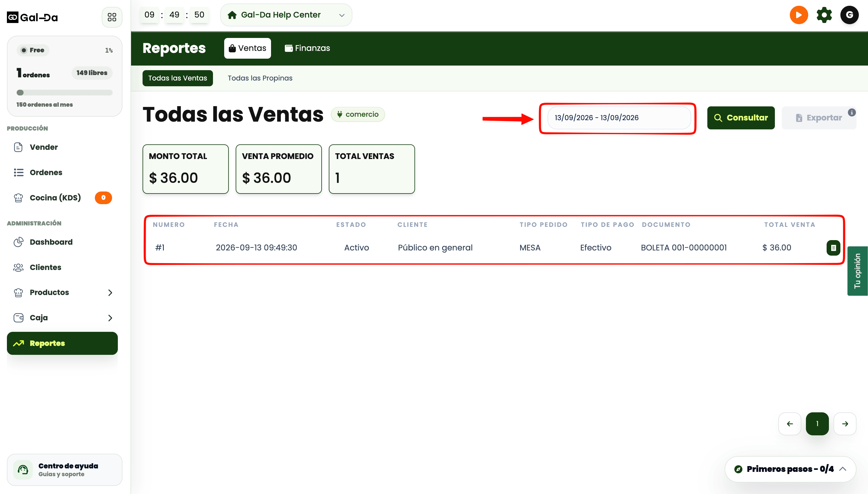Screen dimensions: 868x494
Task: Click the VENTA PROMEDIO card
Action: [x=279, y=169]
